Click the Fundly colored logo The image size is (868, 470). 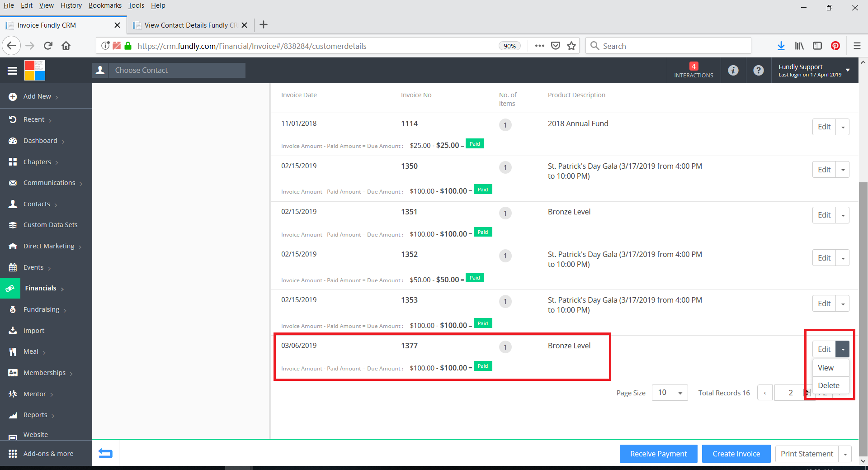(35, 70)
